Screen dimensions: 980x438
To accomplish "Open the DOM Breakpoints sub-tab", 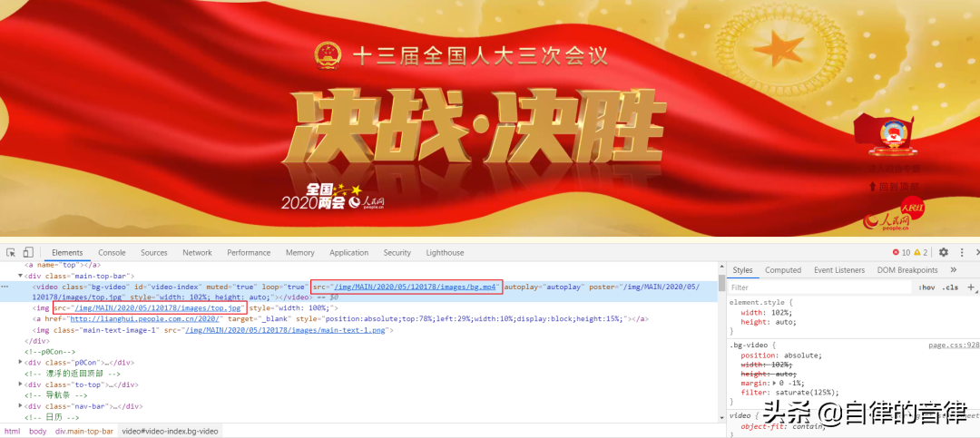I will (x=907, y=270).
